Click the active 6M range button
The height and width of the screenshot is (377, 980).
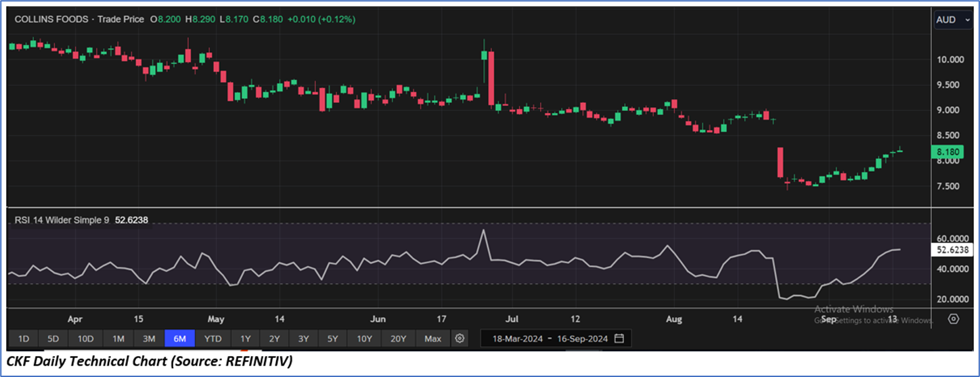point(180,338)
